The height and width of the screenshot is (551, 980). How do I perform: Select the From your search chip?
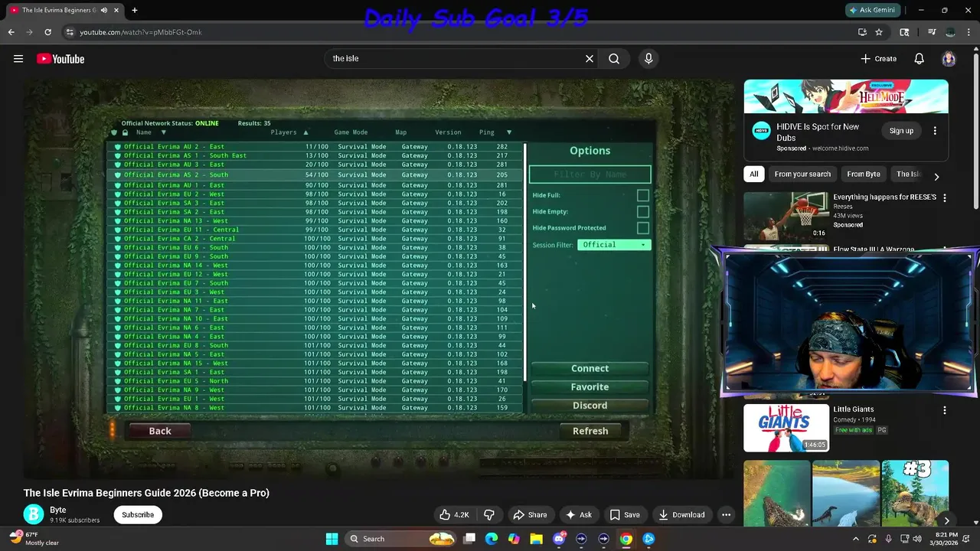(802, 174)
